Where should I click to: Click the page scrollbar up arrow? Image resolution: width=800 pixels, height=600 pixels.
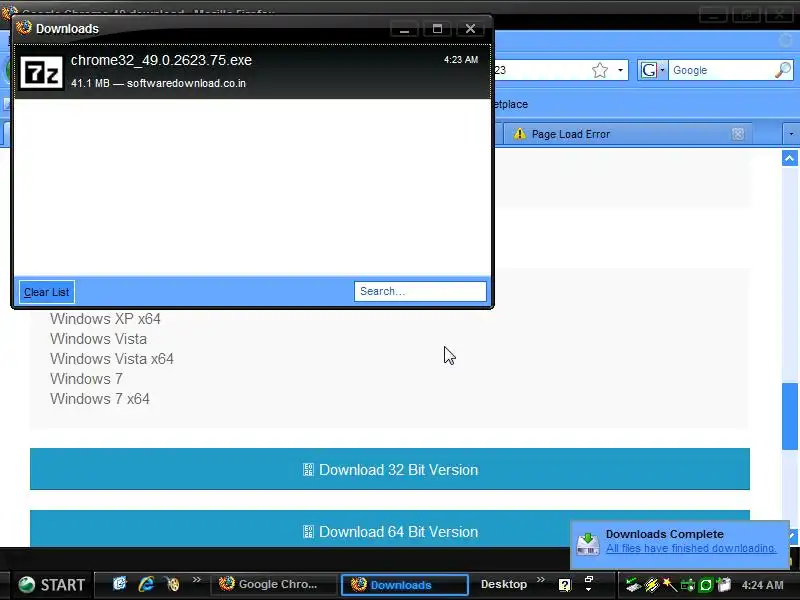pyautogui.click(x=789, y=158)
